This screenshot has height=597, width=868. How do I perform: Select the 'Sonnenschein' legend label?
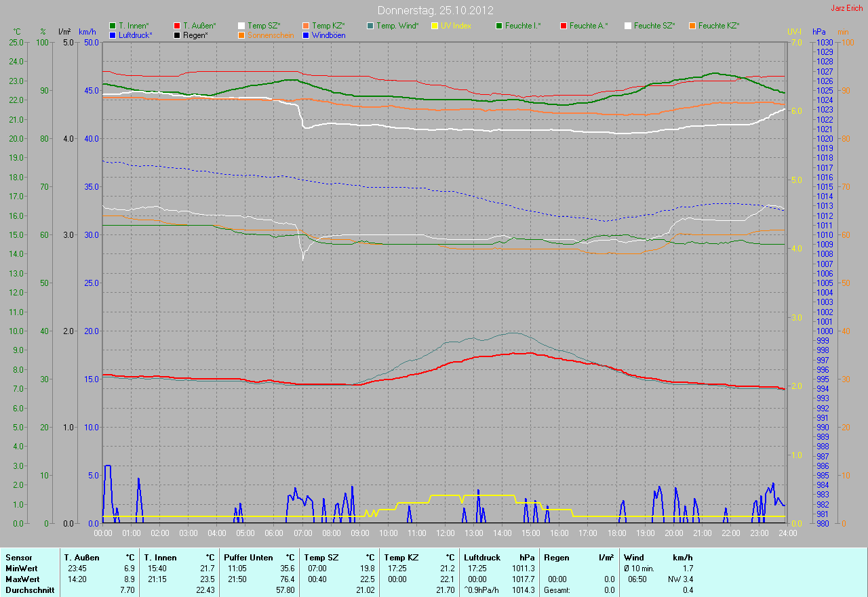[x=271, y=35]
